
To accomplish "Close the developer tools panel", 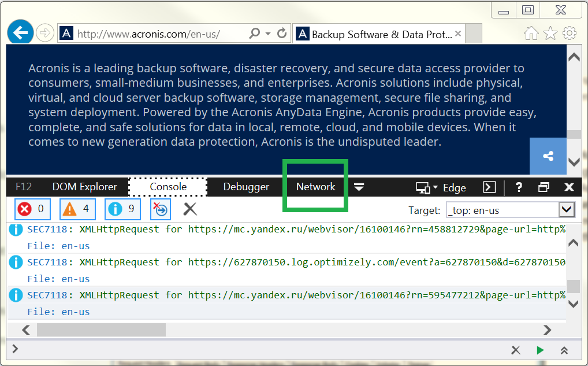I will tap(569, 187).
